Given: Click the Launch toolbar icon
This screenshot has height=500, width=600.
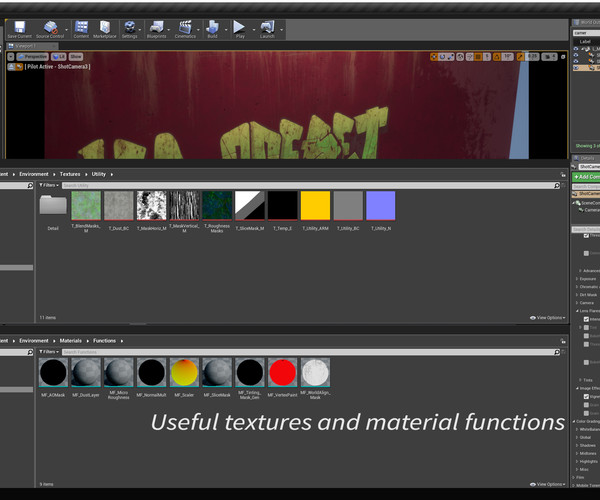Looking at the screenshot, I should pos(267,29).
